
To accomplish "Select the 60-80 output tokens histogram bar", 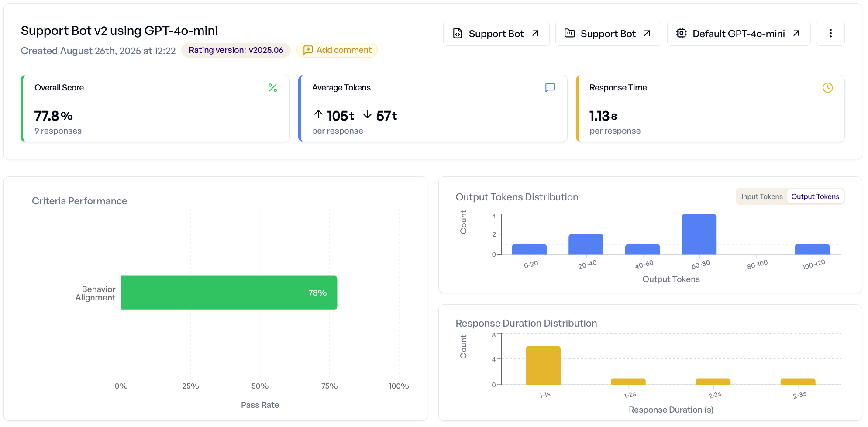I will point(699,234).
